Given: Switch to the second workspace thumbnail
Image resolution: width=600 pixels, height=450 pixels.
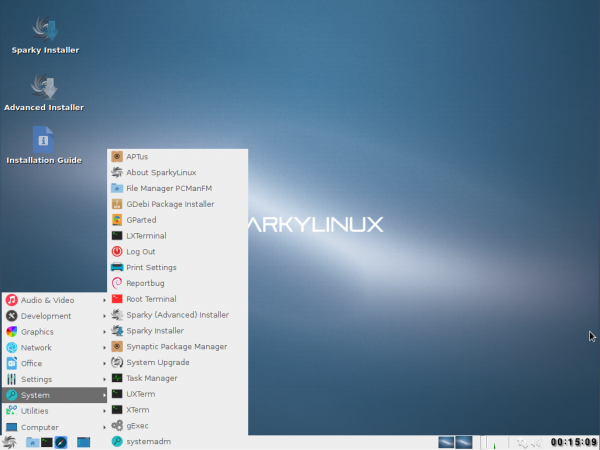Looking at the screenshot, I should (464, 442).
